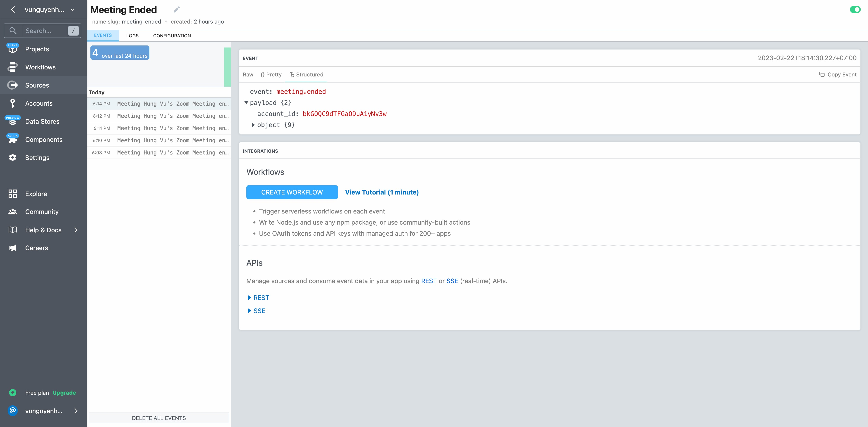Switch to the LOGS tab
Viewport: 868px width, 427px height.
click(x=132, y=35)
